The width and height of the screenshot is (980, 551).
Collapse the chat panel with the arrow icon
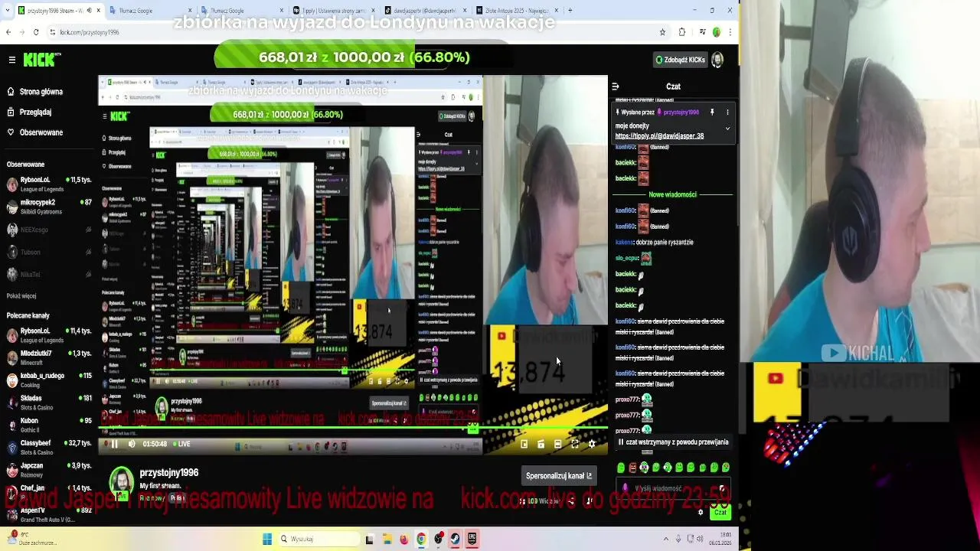pos(615,86)
